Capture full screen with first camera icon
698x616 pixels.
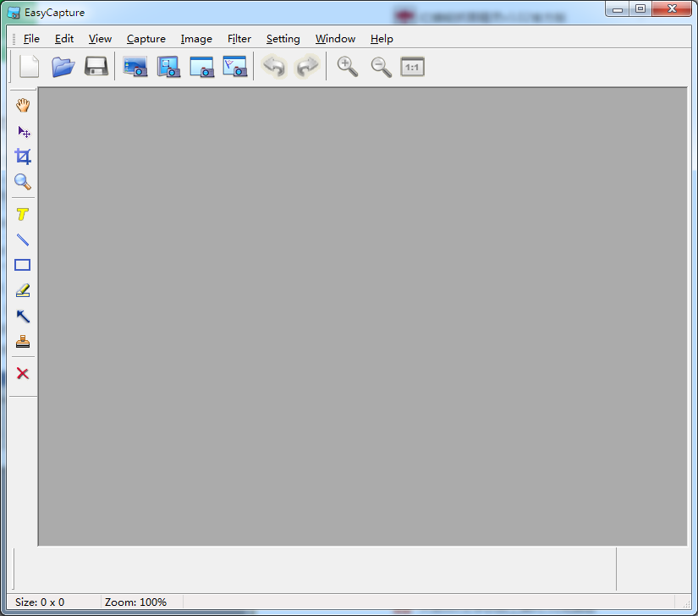pos(135,67)
